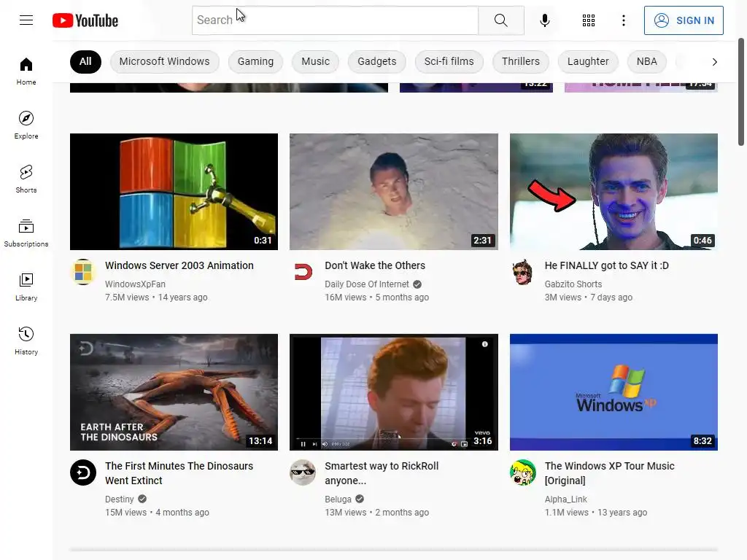Open the three-dot settings menu
Image resolution: width=747 pixels, height=560 pixels.
tap(623, 20)
